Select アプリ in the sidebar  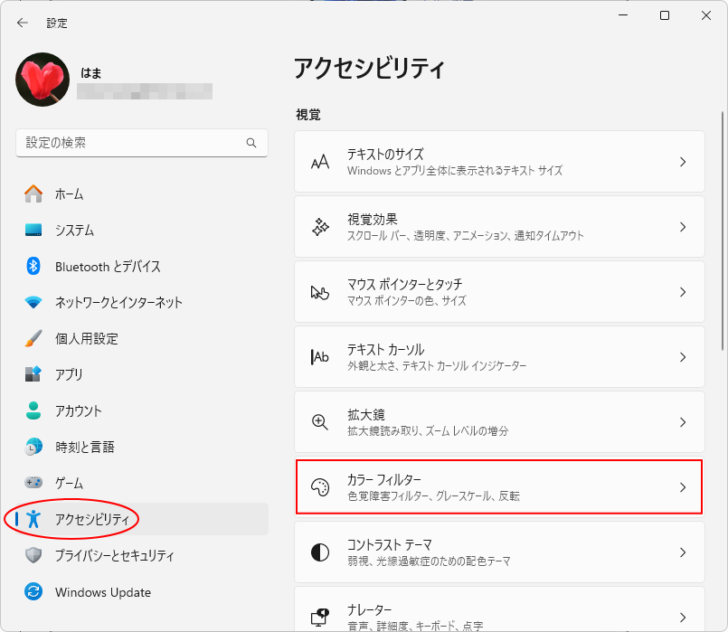pyautogui.click(x=142, y=374)
